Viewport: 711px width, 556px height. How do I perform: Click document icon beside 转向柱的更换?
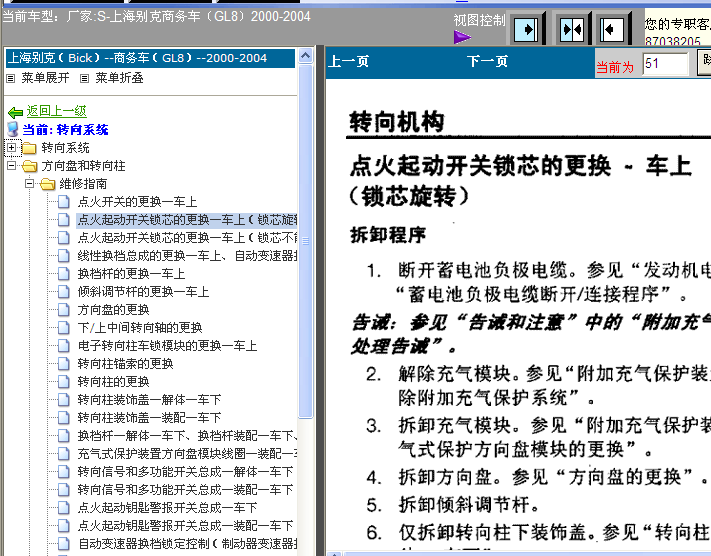tap(64, 381)
